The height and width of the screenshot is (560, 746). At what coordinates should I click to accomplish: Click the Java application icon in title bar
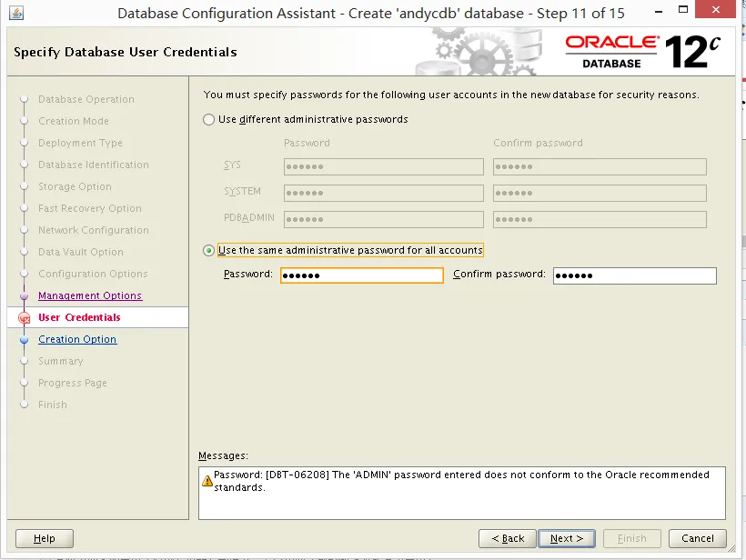[16, 13]
